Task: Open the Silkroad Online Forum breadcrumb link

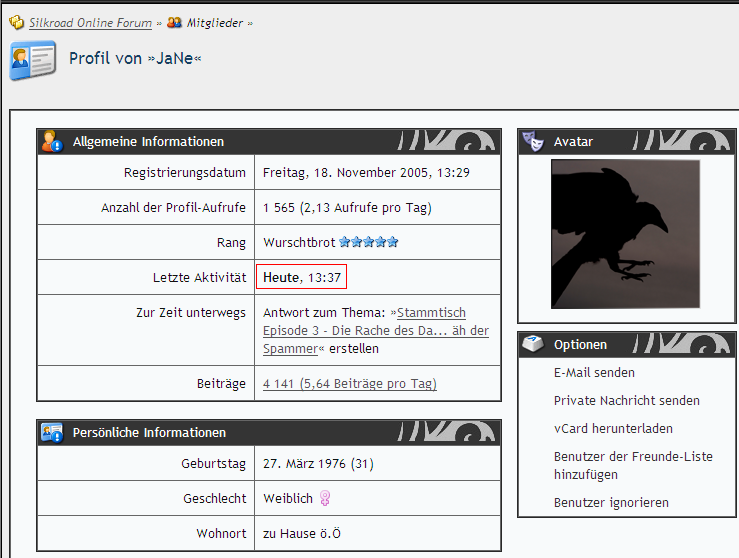Action: pyautogui.click(x=91, y=23)
